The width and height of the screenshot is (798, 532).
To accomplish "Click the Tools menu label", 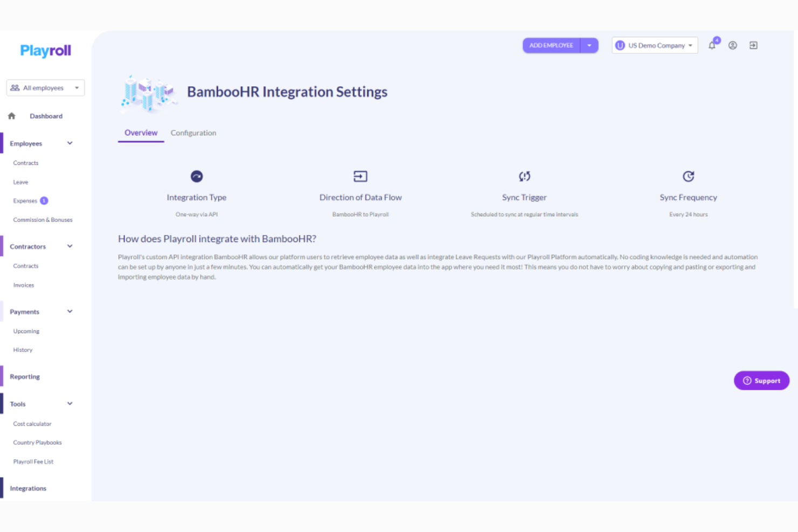I will pyautogui.click(x=18, y=404).
